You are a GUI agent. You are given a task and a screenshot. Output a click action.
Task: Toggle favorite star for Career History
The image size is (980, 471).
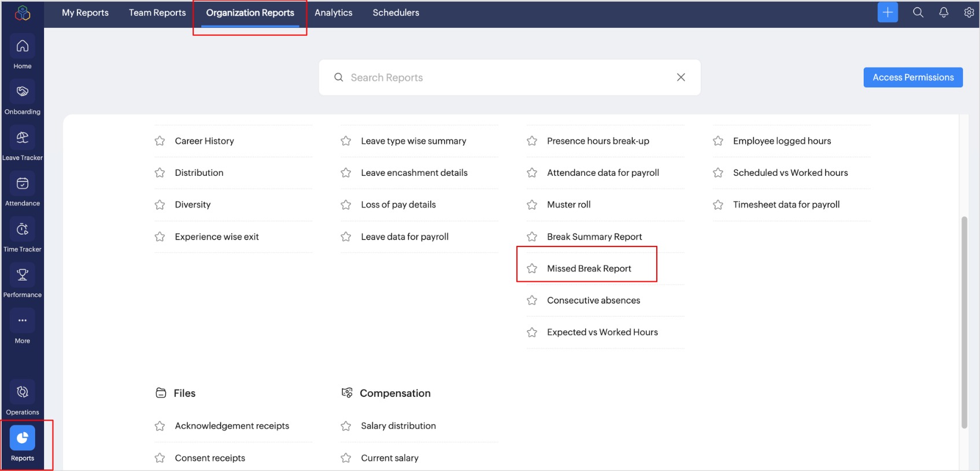point(160,141)
